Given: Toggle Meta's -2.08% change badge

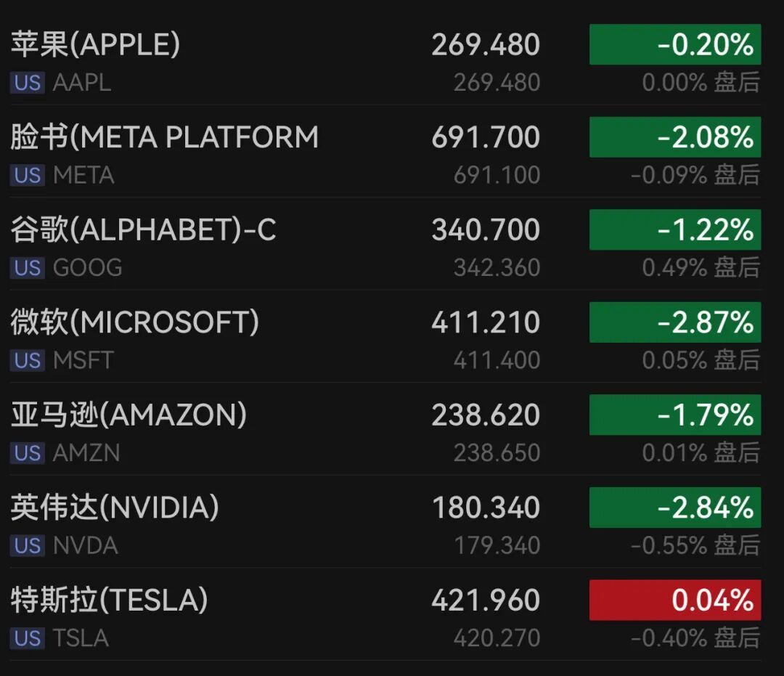Looking at the screenshot, I should [675, 137].
